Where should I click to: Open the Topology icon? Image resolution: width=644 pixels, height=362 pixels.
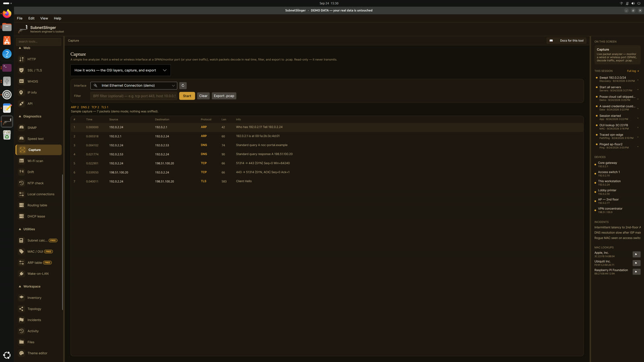(21, 309)
